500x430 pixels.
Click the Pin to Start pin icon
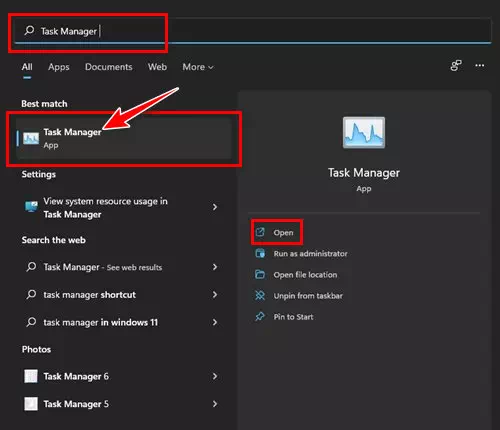(x=260, y=317)
